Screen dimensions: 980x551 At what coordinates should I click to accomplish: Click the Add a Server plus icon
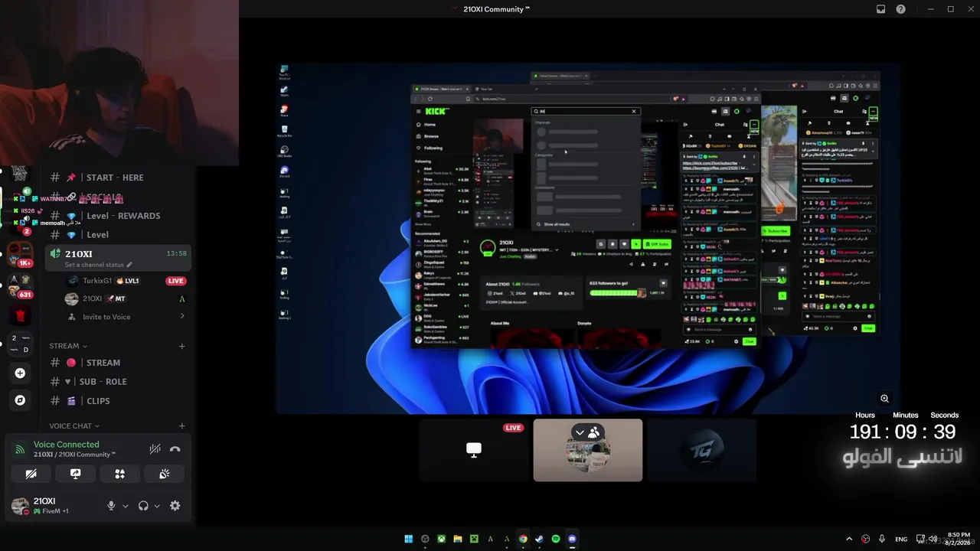[x=20, y=373]
